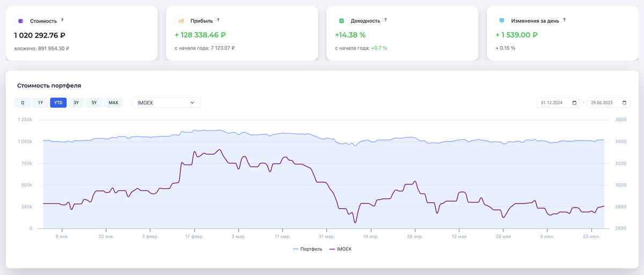Click the blue icon beside Изменения за день
Screen dimensions: 644x275
[502, 21]
